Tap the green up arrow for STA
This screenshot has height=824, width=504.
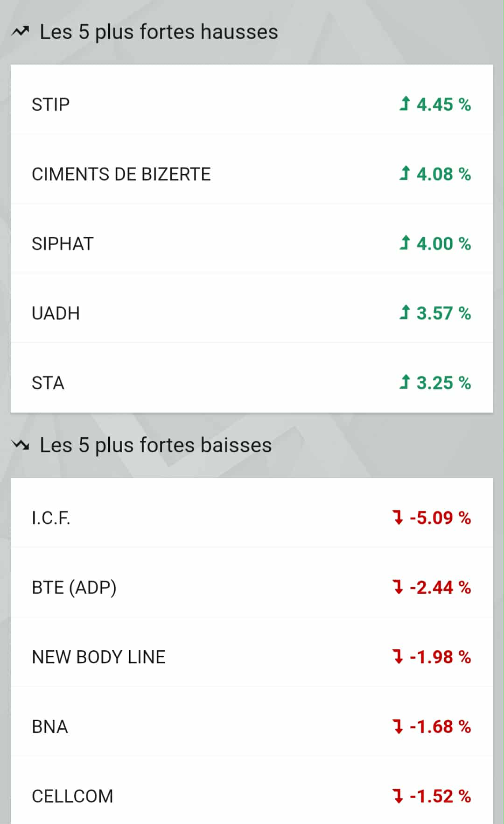(405, 382)
